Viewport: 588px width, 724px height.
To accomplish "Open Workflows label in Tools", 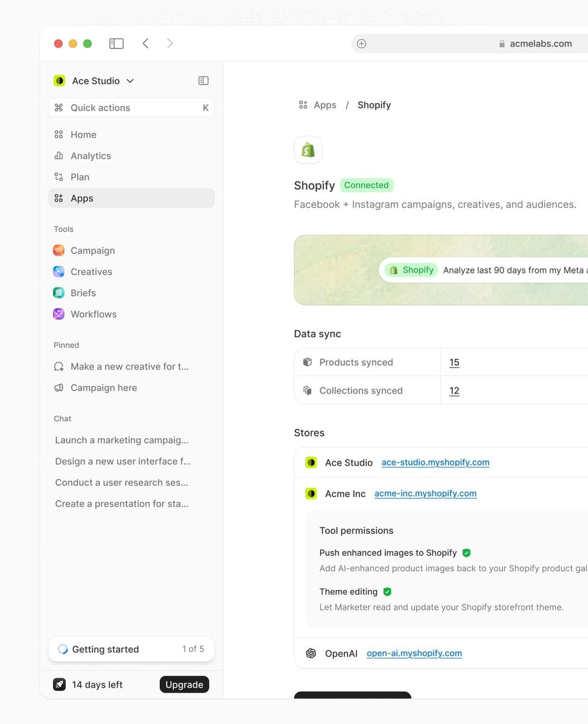I will [93, 314].
